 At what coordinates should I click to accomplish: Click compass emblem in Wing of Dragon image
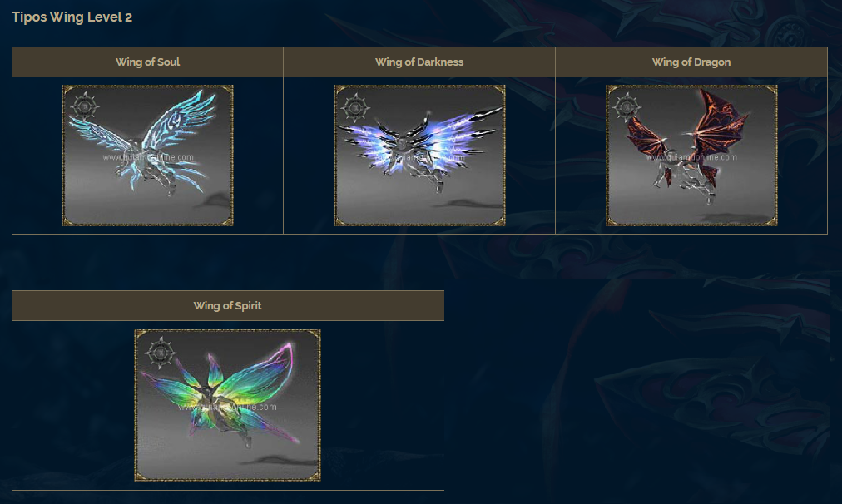[627, 107]
